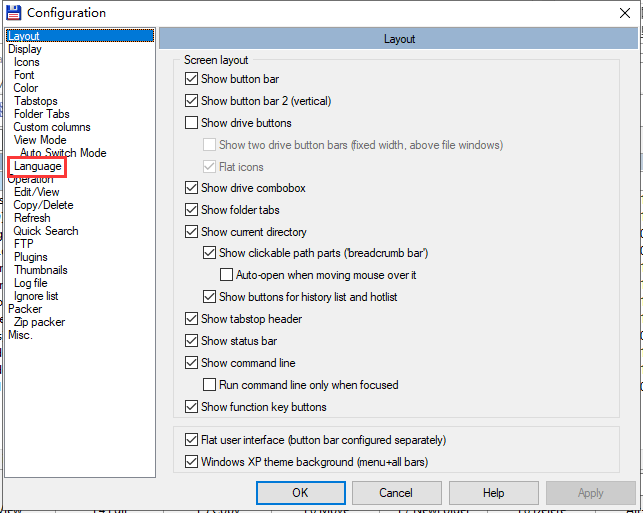This screenshot has height=513, width=643.
Task: Enable Auto-open when moving mouse over it
Action: (227, 275)
